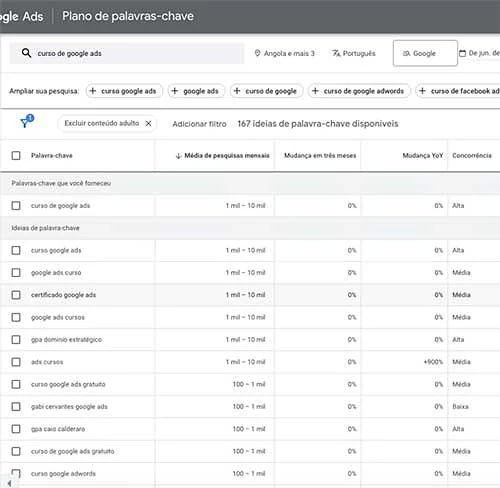The height and width of the screenshot is (488, 500).
Task: Add curso de google suggestion chip
Action: pos(267,91)
